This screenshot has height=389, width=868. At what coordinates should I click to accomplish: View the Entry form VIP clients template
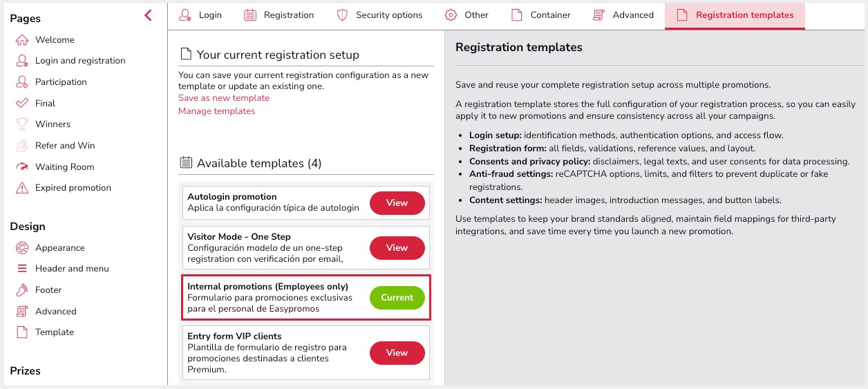pyautogui.click(x=397, y=353)
